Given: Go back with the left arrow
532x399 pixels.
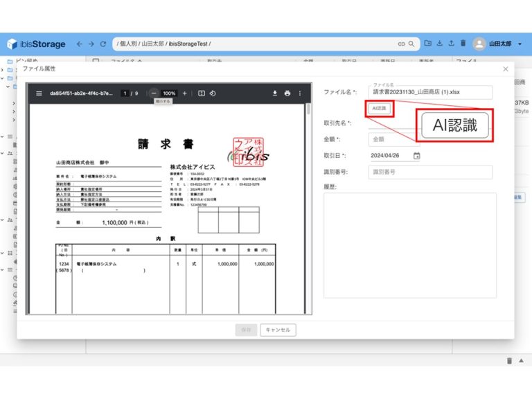Looking at the screenshot, I should pyautogui.click(x=80, y=44).
